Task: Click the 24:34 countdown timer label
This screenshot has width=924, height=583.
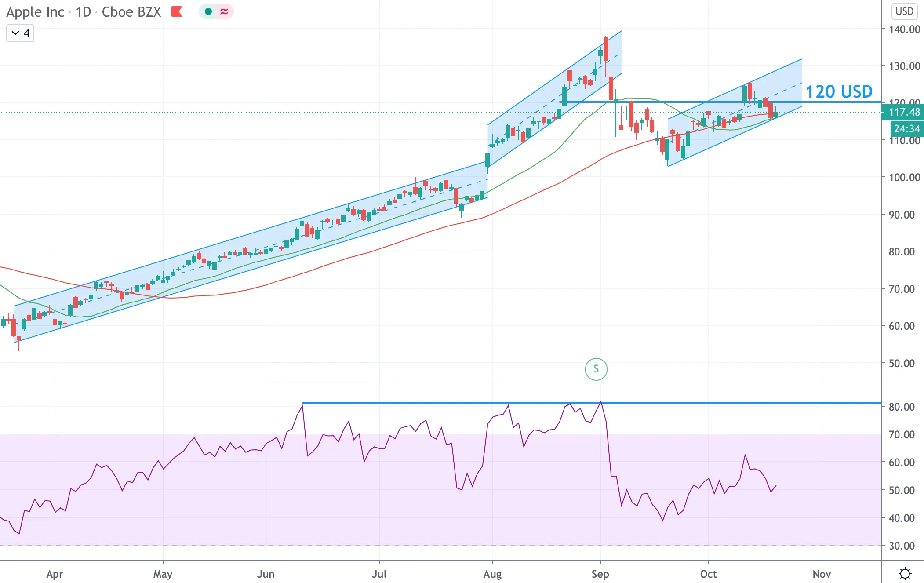Action: (x=906, y=129)
